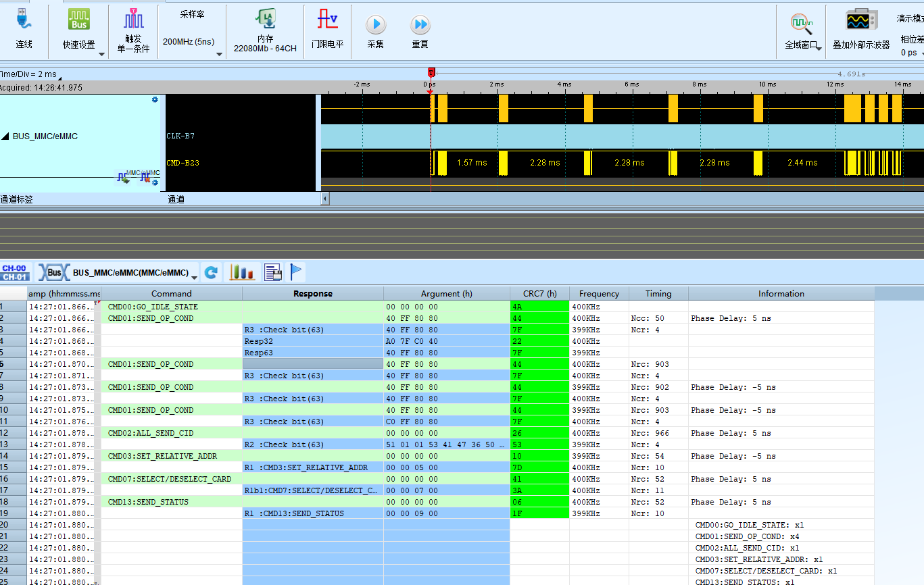Open the bar chart statistics view

[242, 272]
